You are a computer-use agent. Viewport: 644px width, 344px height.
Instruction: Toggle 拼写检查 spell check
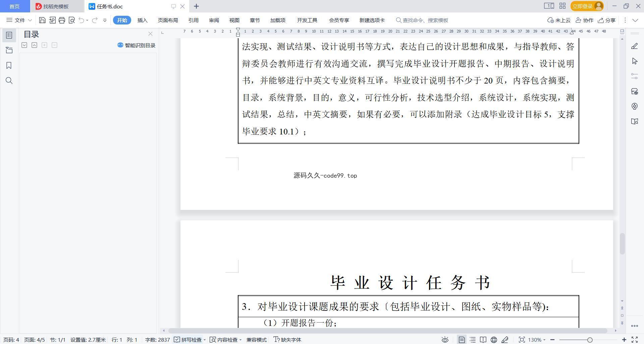188,340
